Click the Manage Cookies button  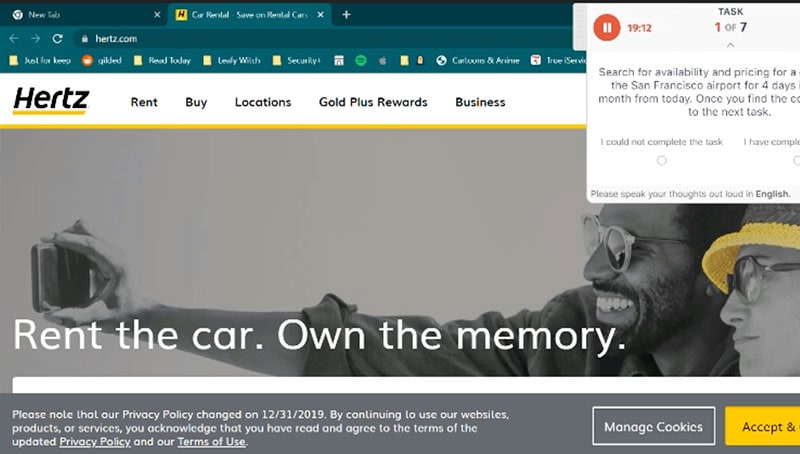tap(653, 426)
